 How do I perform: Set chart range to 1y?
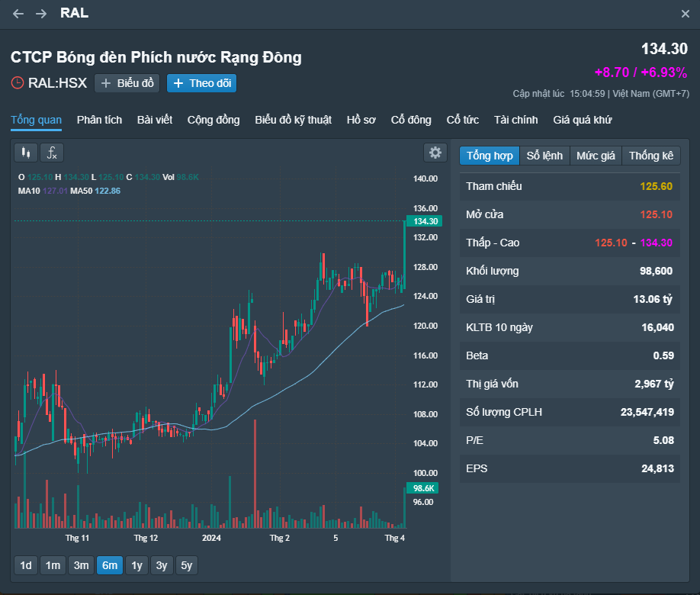click(136, 565)
